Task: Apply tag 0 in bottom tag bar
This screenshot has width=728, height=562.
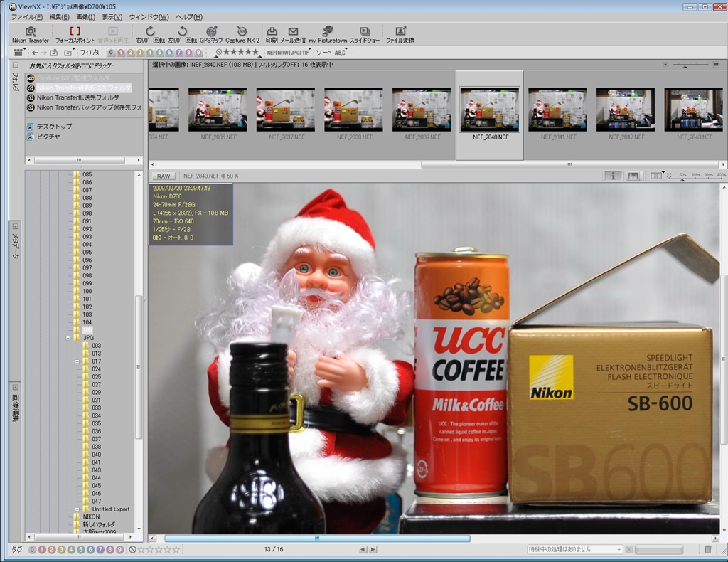Action: 32,550
